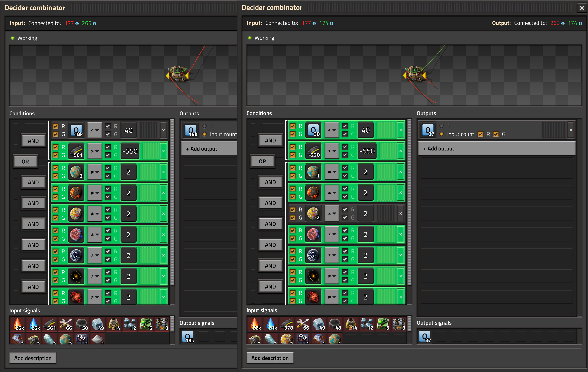Toggle left-side red wire checkbox on right Gleba condition row

click(293, 209)
